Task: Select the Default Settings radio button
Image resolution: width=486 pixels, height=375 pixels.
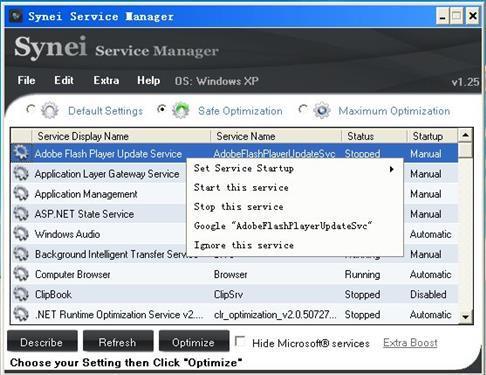Action: coord(31,109)
